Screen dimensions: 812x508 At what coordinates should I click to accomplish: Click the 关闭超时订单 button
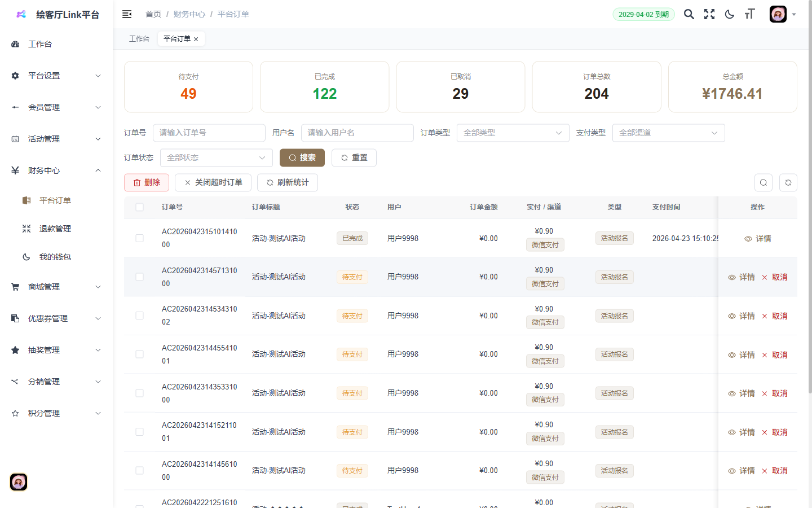213,182
